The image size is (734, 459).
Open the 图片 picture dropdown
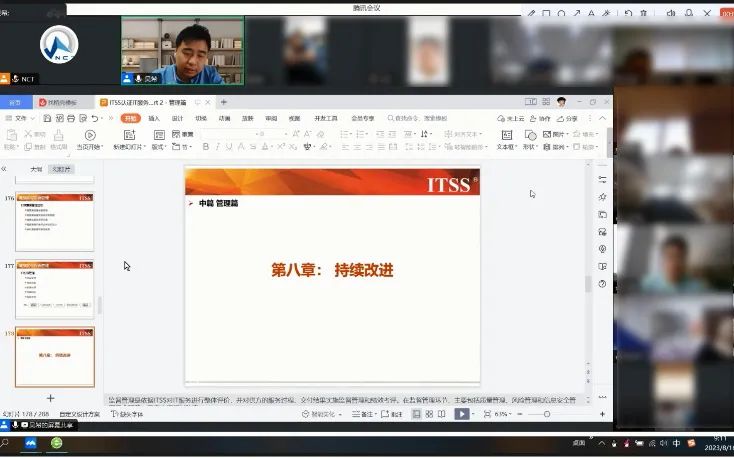(x=556, y=134)
